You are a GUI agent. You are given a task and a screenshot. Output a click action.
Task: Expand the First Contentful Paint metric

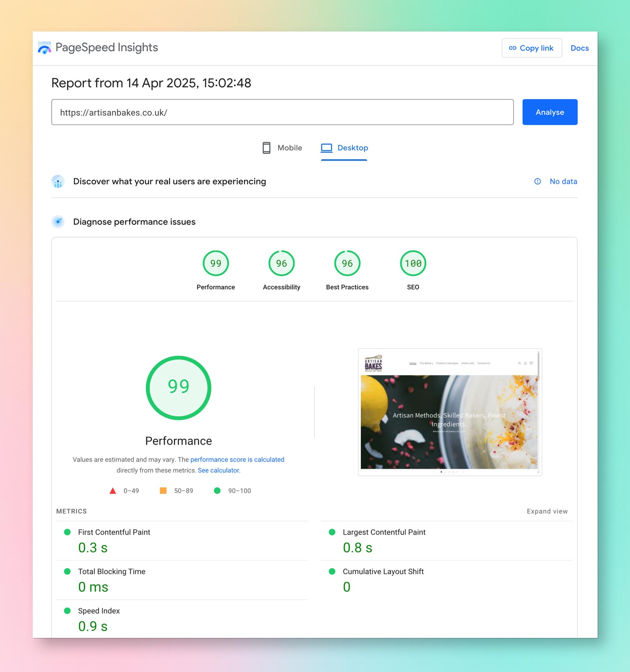pos(114,532)
